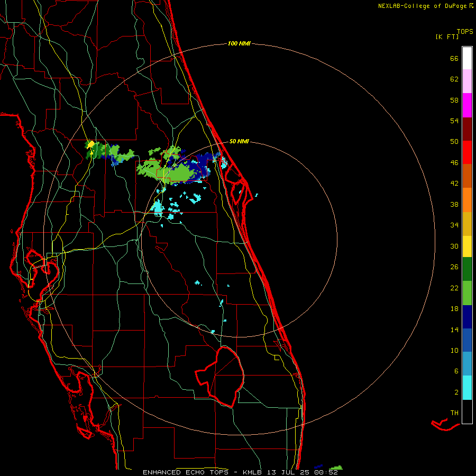Select the bright red legend swatch near 46
476x476 pixels.
coord(467,152)
